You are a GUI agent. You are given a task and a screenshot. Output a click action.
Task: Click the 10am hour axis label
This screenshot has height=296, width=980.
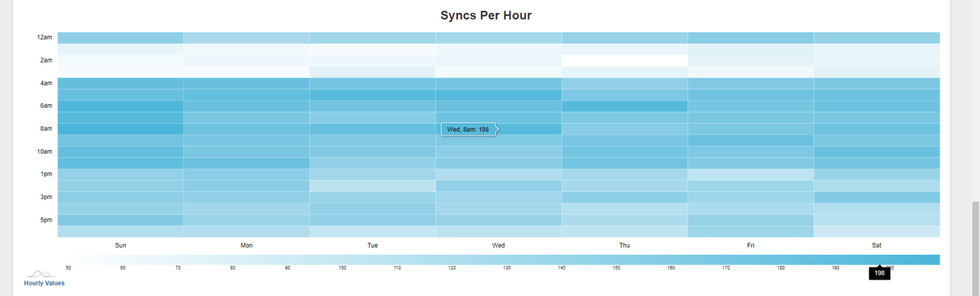click(x=44, y=151)
